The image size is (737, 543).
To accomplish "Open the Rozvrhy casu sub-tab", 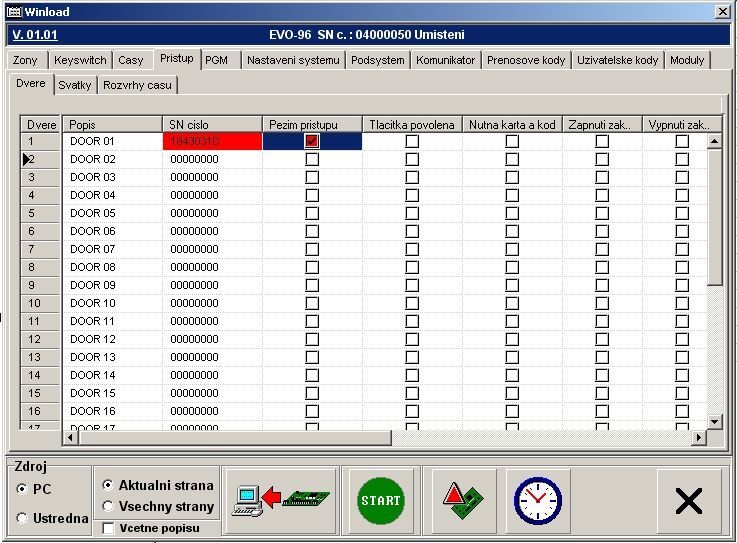I will [137, 85].
